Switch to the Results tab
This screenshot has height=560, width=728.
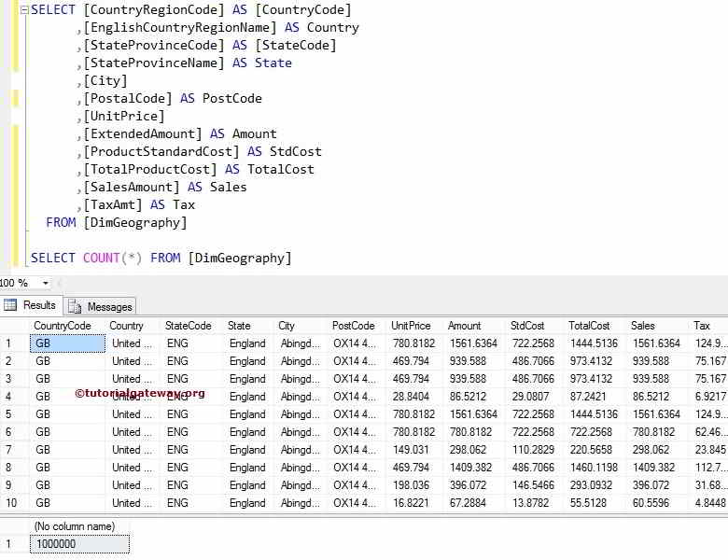(32, 305)
